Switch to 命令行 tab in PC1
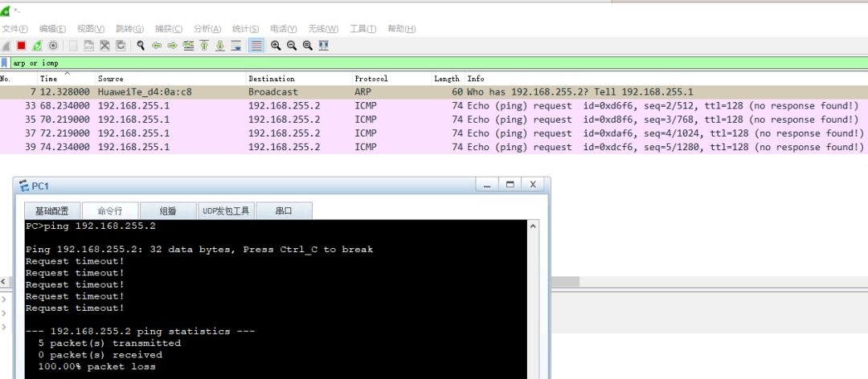This screenshot has height=379, width=868. (x=110, y=211)
